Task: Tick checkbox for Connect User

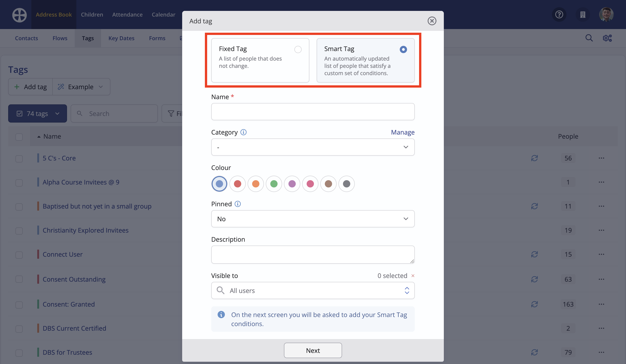Action: (x=19, y=255)
